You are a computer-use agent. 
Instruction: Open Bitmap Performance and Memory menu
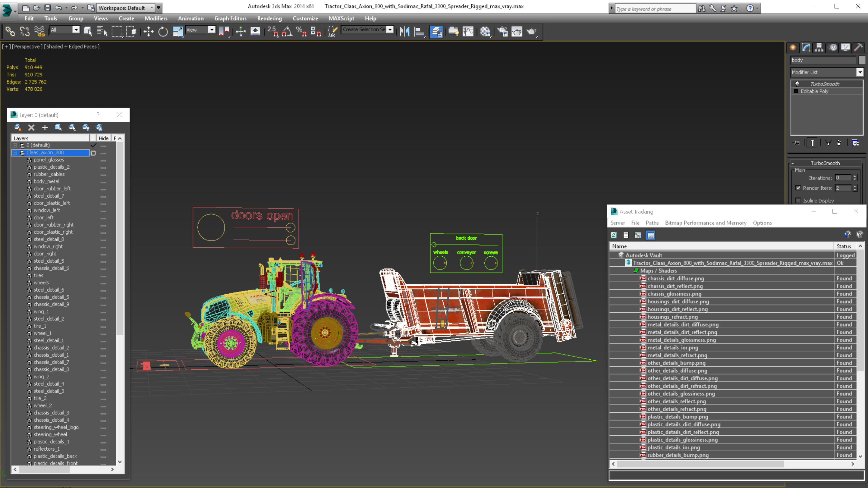point(706,223)
